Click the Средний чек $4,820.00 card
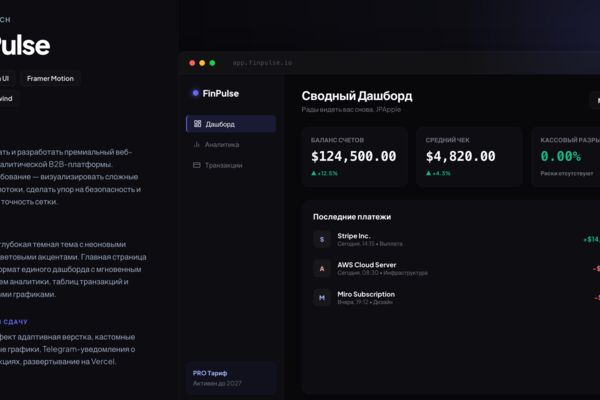Viewport: 600px width, 400px height. pyautogui.click(x=469, y=157)
